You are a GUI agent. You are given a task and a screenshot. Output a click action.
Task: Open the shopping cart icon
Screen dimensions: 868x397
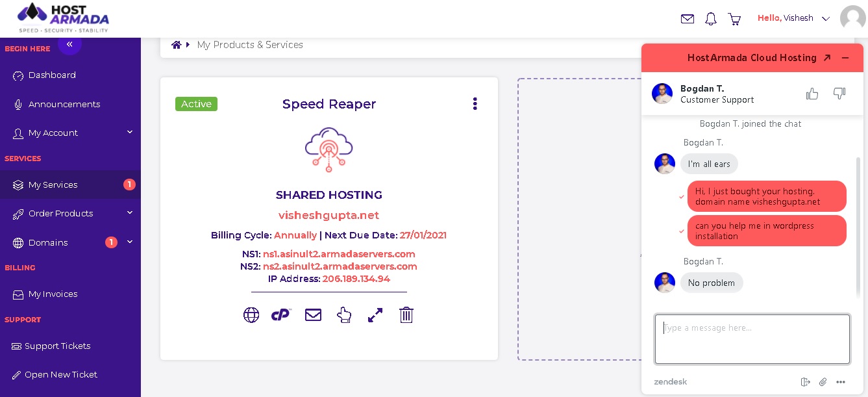pos(734,19)
